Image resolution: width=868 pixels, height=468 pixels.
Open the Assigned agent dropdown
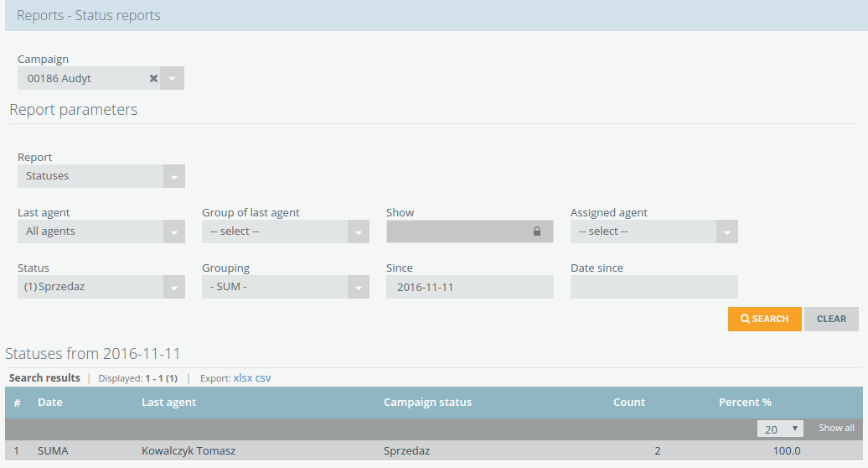coord(654,231)
